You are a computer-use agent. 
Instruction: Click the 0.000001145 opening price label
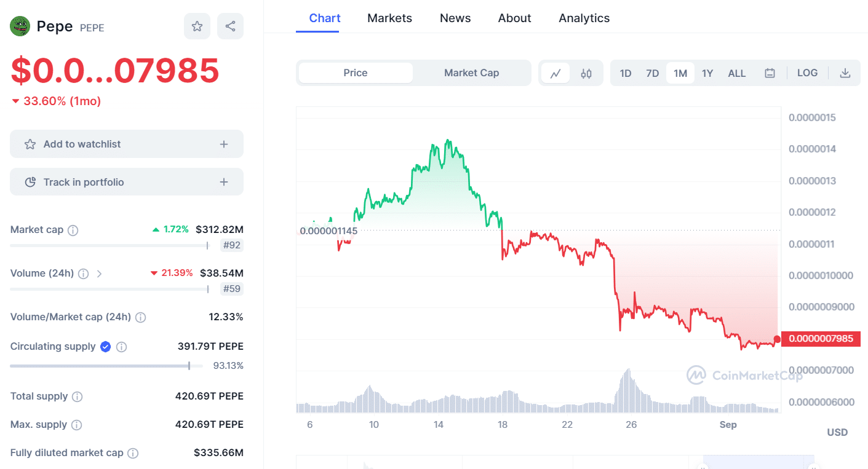pos(328,231)
